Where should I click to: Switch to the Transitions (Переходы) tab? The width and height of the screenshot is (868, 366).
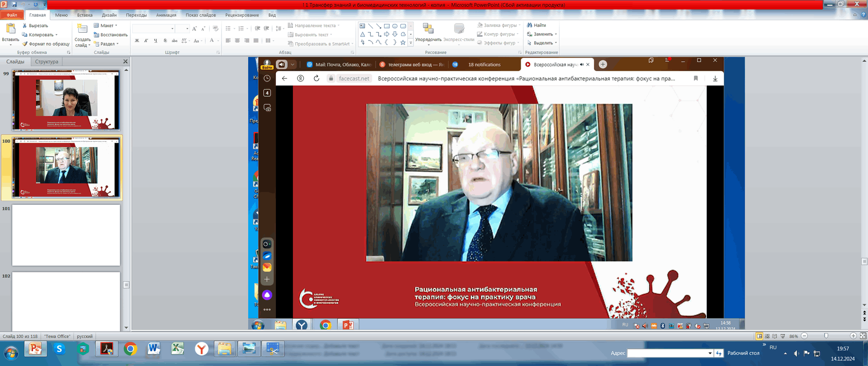[x=136, y=15]
